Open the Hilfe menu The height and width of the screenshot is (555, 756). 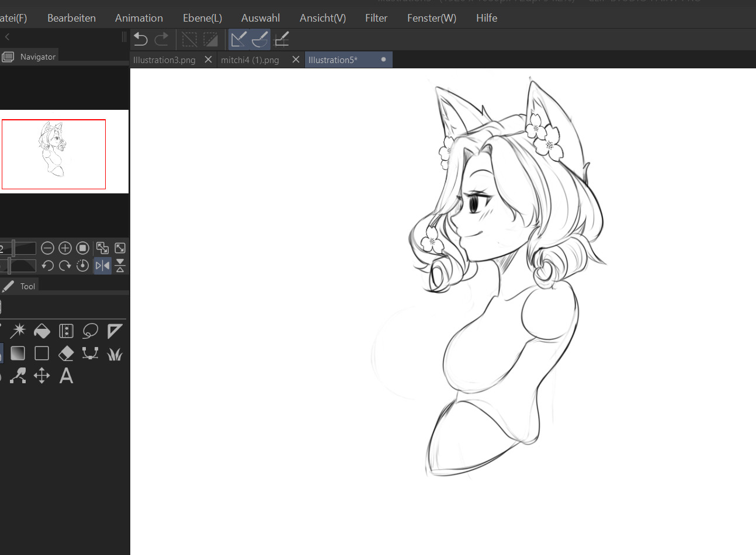[487, 18]
